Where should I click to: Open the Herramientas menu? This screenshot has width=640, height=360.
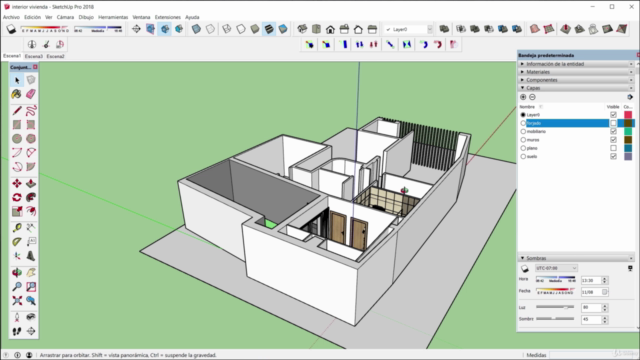pyautogui.click(x=113, y=17)
